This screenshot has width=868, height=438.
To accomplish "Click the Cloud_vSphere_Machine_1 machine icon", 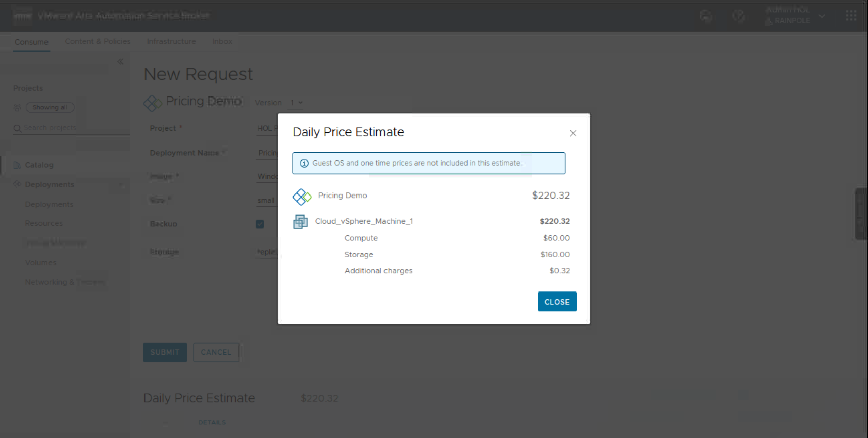I will [300, 222].
